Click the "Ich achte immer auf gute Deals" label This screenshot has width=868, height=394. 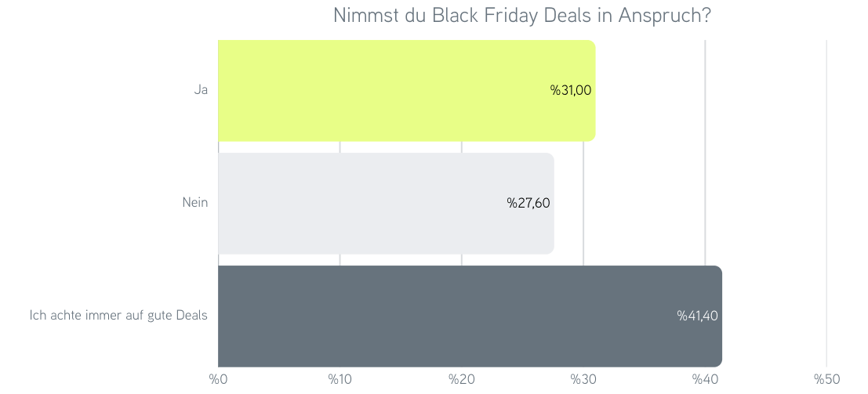[118, 316]
